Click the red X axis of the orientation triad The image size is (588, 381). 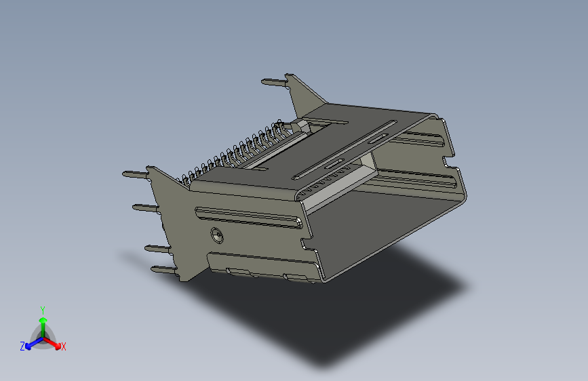tap(52, 343)
